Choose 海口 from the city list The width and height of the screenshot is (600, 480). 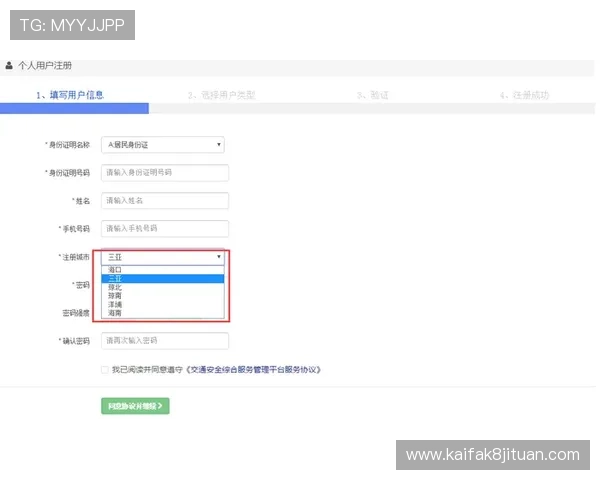pyautogui.click(x=163, y=270)
